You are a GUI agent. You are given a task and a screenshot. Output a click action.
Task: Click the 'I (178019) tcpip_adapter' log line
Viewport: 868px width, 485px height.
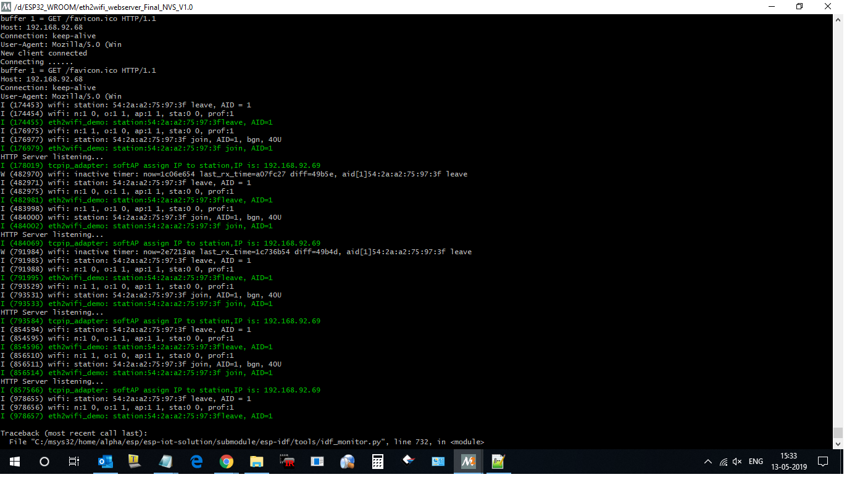(161, 165)
